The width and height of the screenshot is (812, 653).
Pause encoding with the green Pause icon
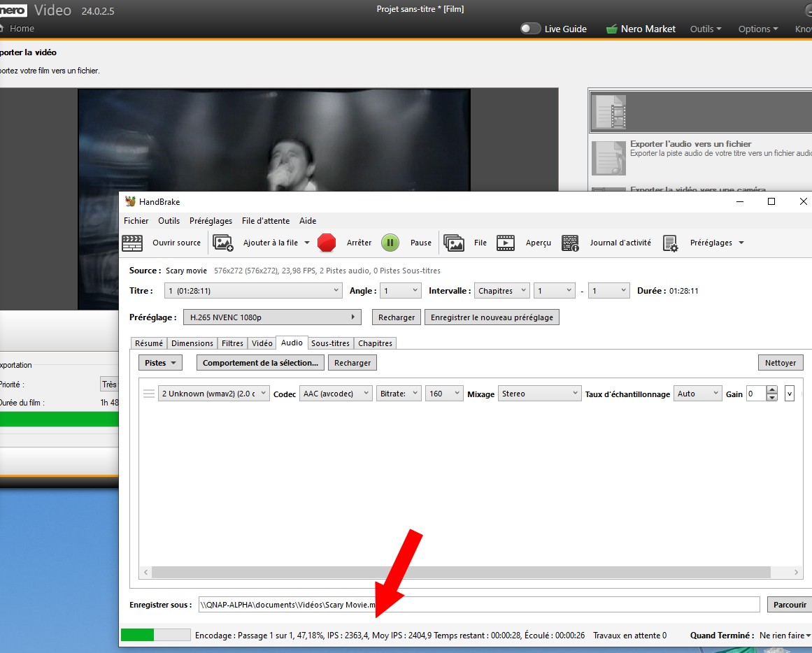390,243
